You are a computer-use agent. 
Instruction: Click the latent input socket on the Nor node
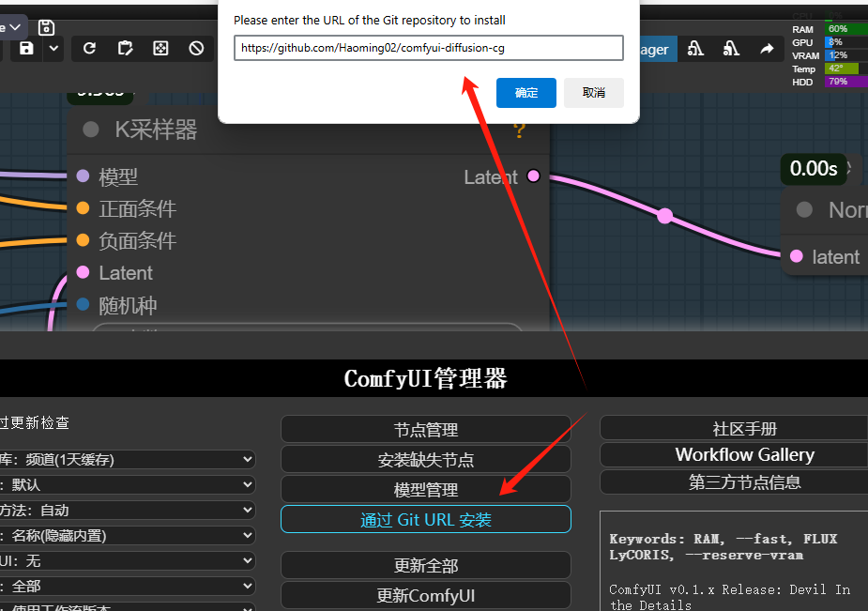(797, 256)
